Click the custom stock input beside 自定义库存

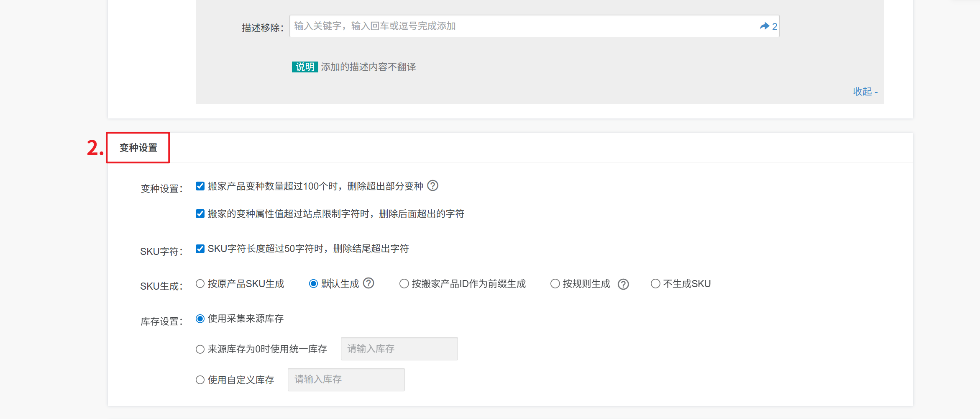[346, 380]
